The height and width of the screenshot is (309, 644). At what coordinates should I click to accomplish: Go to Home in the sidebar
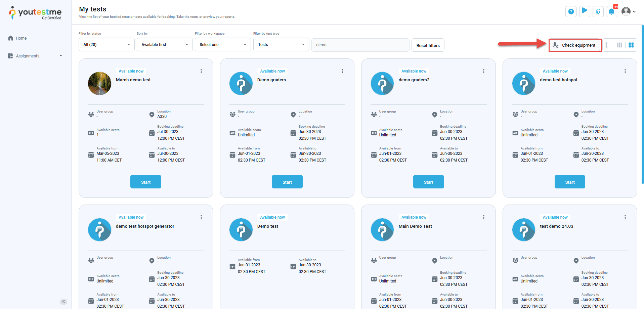pyautogui.click(x=21, y=38)
